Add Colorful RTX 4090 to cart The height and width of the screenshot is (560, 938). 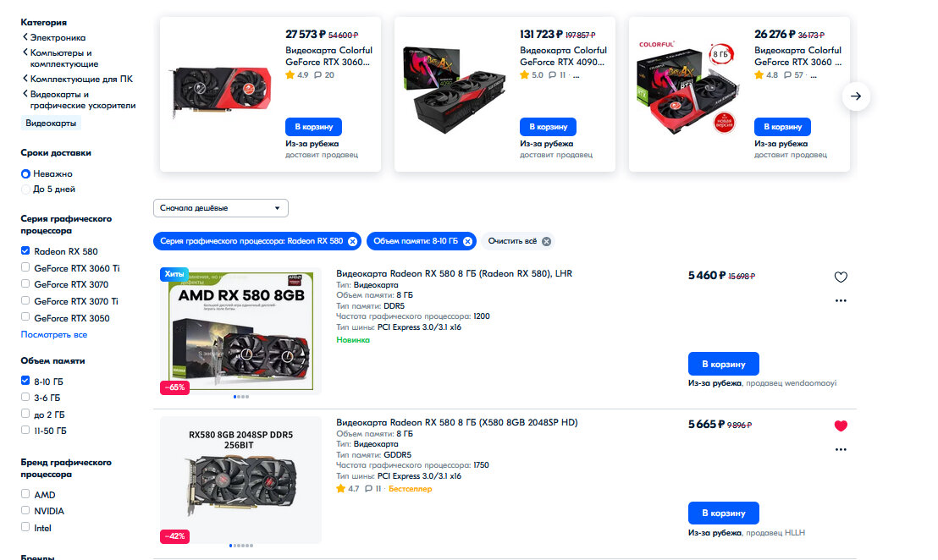click(548, 127)
